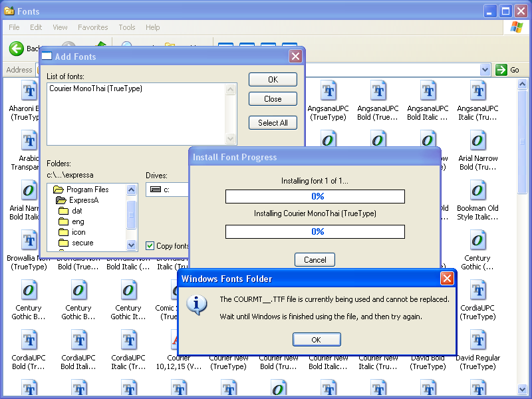Select the Arial Narrow Bold font icon
Screen dimensions: 532x399
477,140
